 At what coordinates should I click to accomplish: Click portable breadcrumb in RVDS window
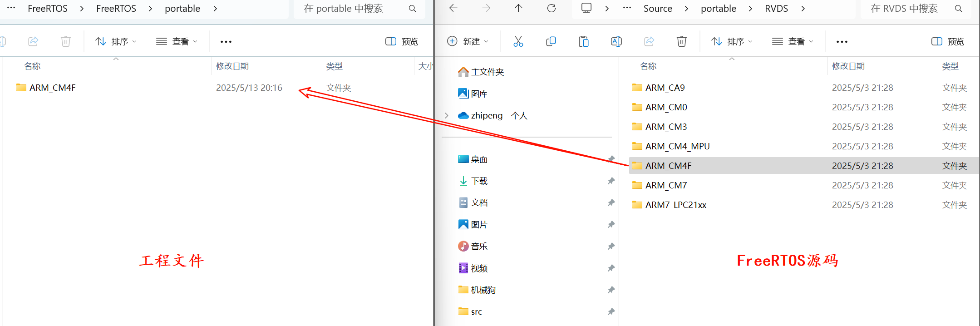[718, 9]
